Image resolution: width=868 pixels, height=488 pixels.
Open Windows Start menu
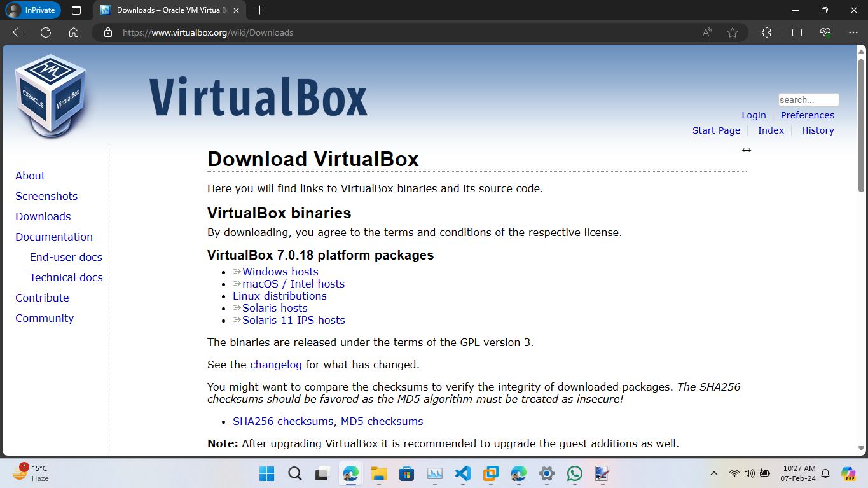[x=267, y=473]
